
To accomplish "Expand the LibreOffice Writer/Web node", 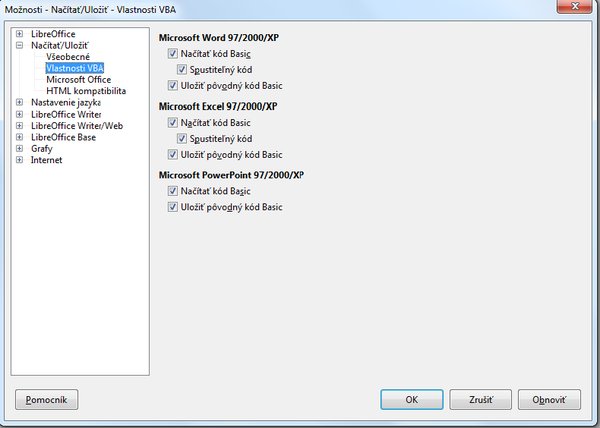I will point(20,125).
